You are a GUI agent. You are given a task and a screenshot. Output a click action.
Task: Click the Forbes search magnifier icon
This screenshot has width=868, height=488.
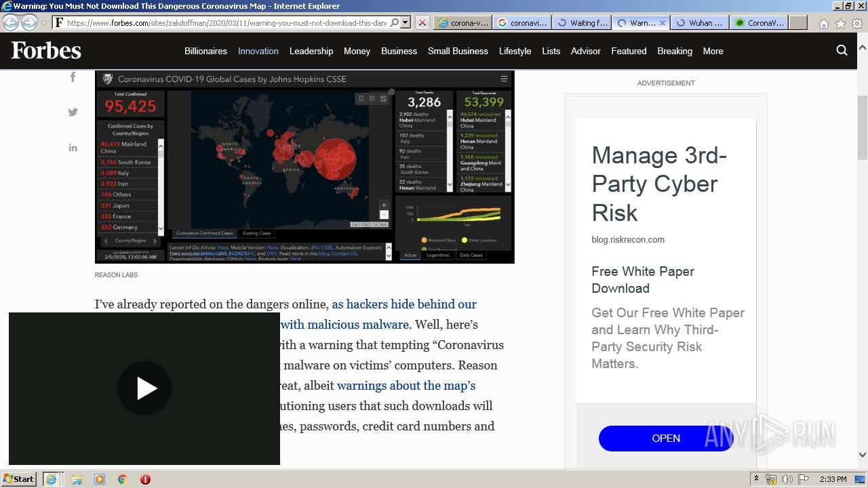click(x=842, y=50)
